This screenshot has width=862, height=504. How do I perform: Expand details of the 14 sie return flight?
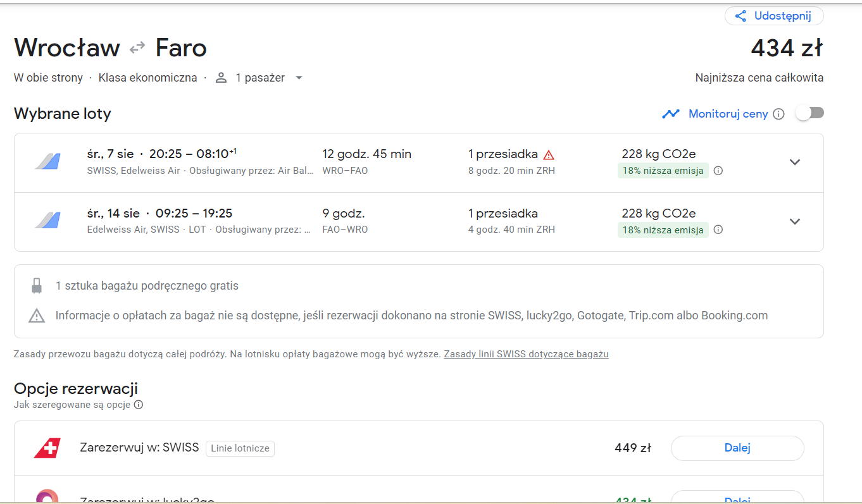point(795,221)
